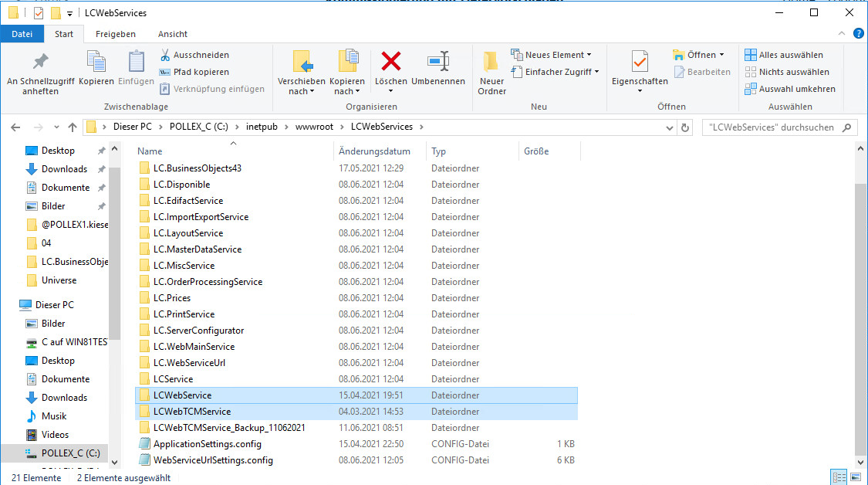Click the Löschen red X icon
The width and height of the screenshot is (868, 485).
coord(391,62)
